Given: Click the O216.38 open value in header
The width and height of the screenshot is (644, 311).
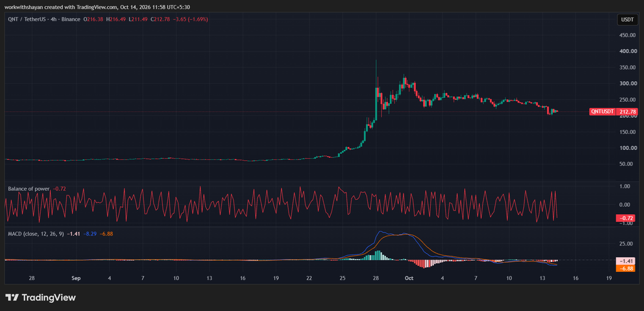Looking at the screenshot, I should (94, 19).
